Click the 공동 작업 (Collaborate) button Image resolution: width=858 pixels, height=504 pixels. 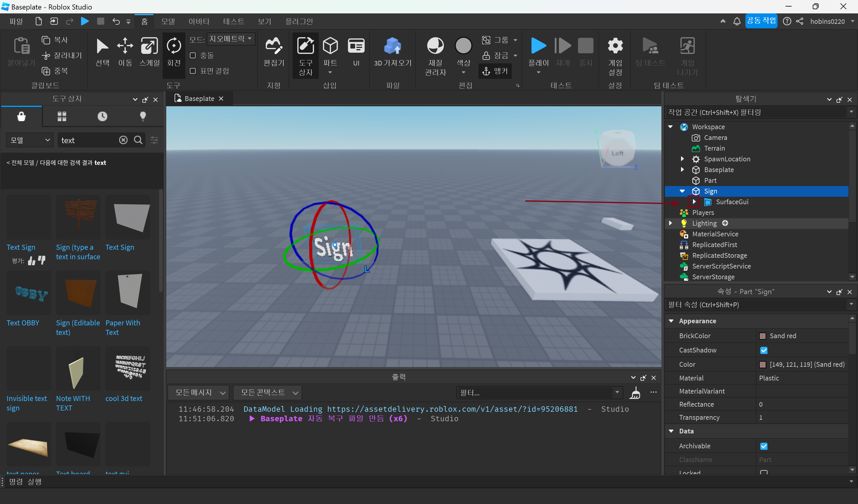[761, 21]
